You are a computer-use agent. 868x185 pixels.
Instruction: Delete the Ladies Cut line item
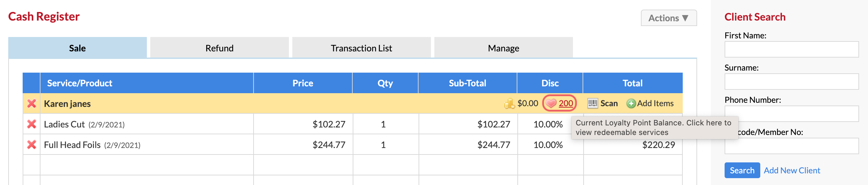point(32,124)
